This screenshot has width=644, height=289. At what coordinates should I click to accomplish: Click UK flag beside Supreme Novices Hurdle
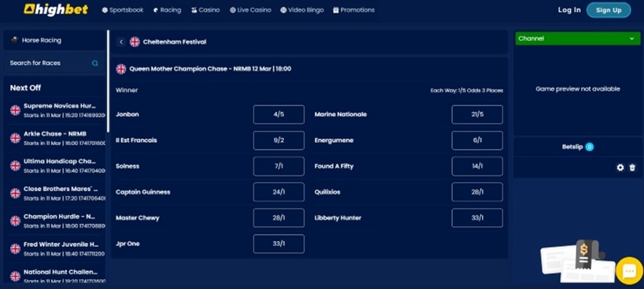click(15, 110)
